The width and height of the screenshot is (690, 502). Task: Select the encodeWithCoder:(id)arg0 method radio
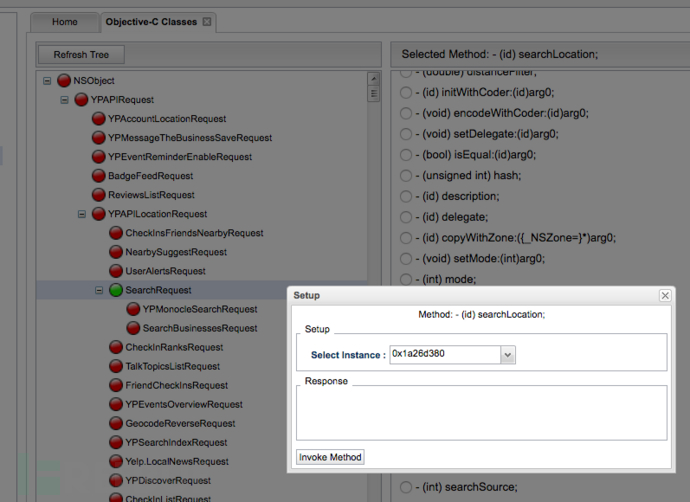pos(406,113)
